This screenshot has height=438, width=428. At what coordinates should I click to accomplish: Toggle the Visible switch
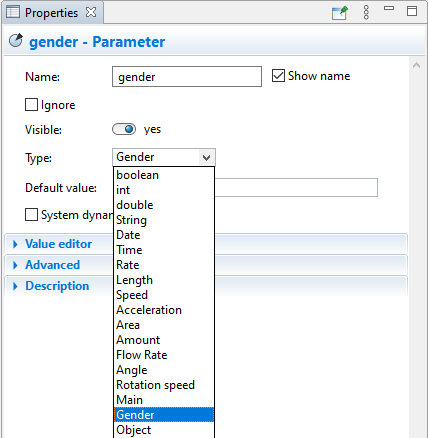pos(124,129)
